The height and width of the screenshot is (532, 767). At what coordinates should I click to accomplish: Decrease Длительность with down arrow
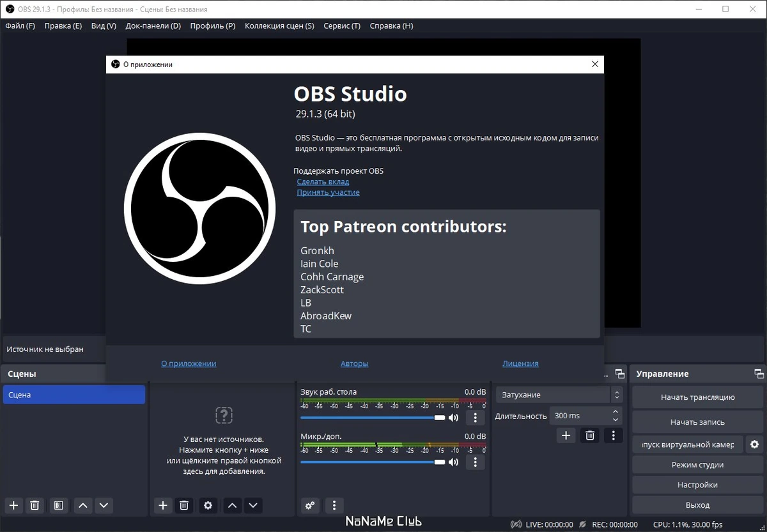616,420
